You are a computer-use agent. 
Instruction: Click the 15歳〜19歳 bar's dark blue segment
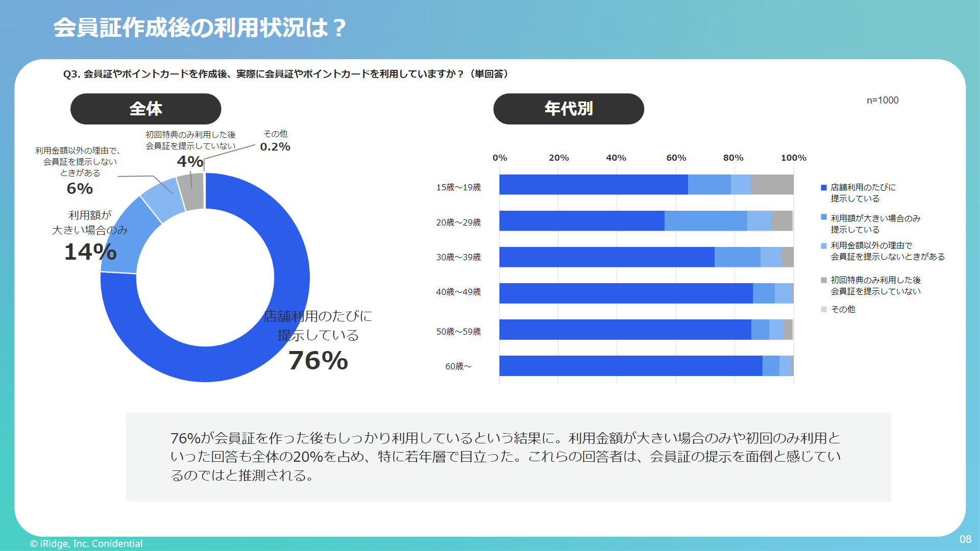593,185
